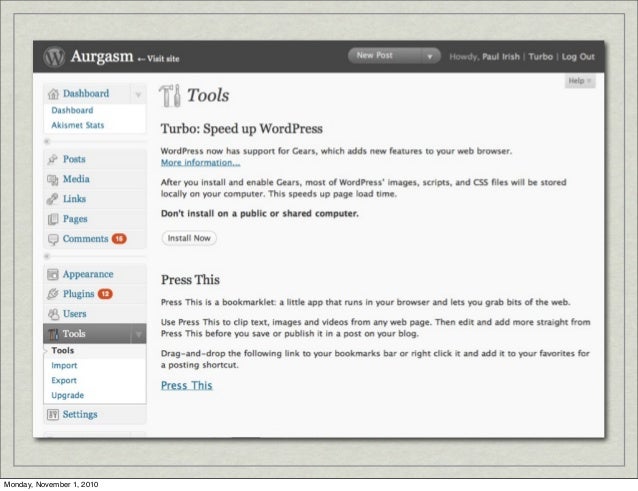This screenshot has width=638, height=491.
Task: Open Akismet Stats submenu link
Action: [78, 125]
